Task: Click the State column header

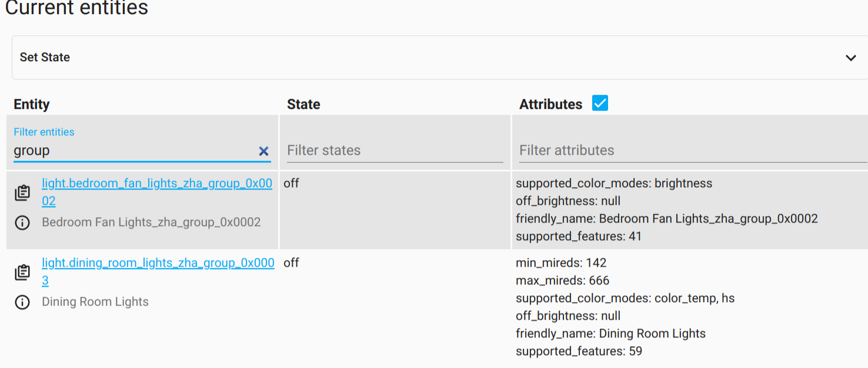Action: click(x=303, y=104)
